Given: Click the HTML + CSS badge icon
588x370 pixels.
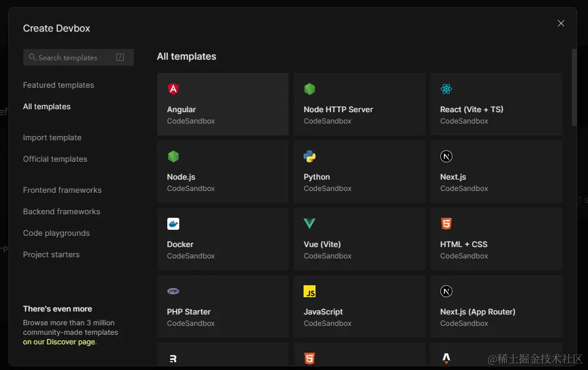Looking at the screenshot, I should (x=446, y=224).
